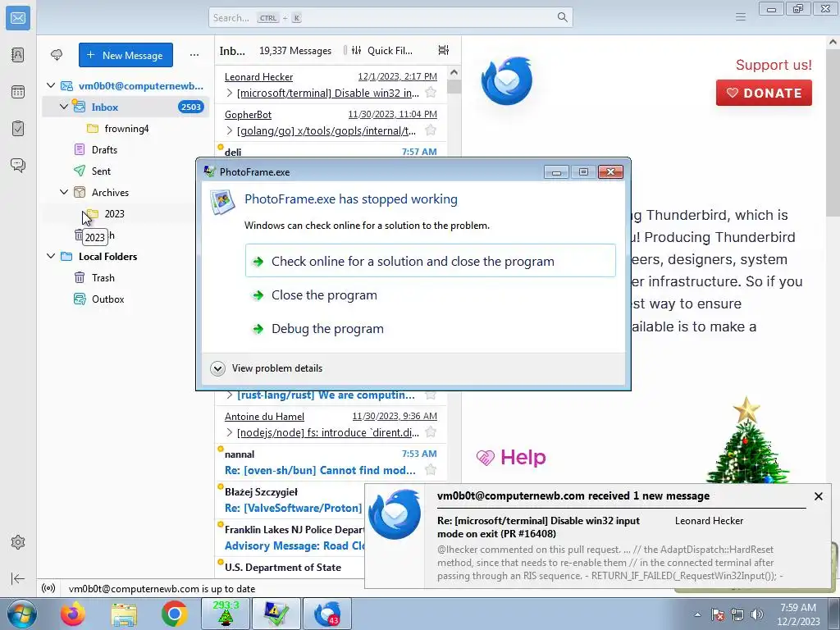Collapse the Local Folders chevron
840x630 pixels.
pyautogui.click(x=51, y=256)
